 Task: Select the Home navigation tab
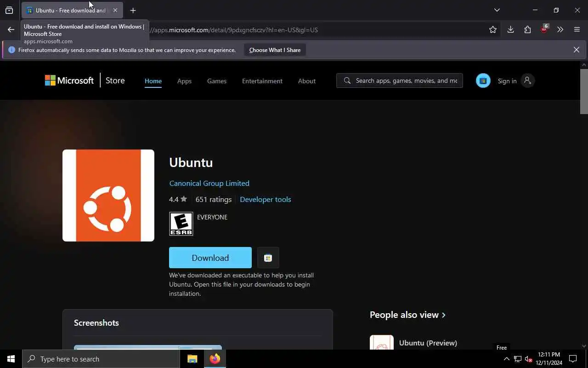point(153,81)
